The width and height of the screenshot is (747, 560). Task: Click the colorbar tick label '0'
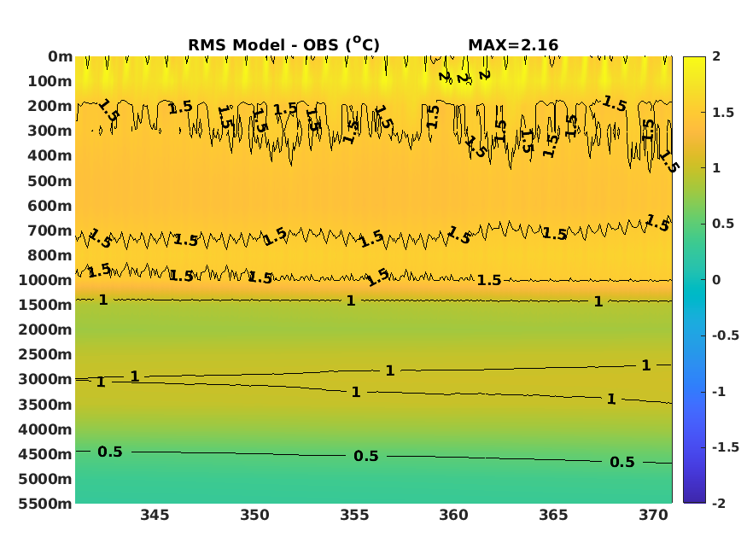(716, 280)
